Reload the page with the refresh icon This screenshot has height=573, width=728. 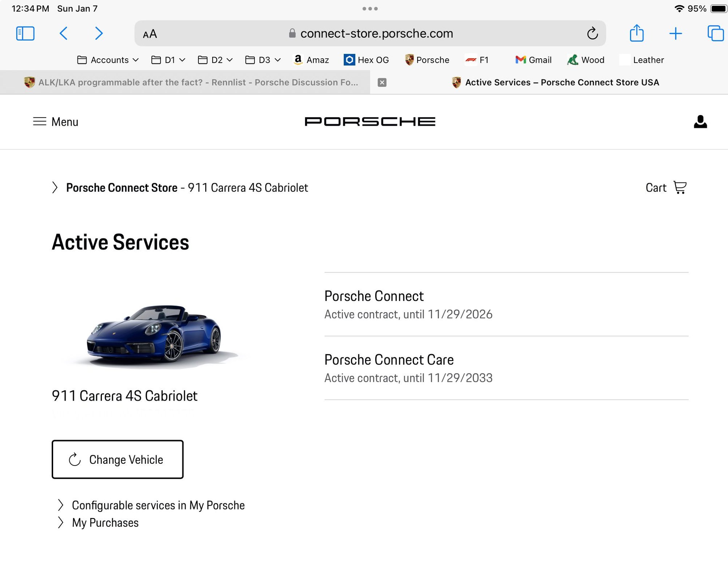pos(592,34)
